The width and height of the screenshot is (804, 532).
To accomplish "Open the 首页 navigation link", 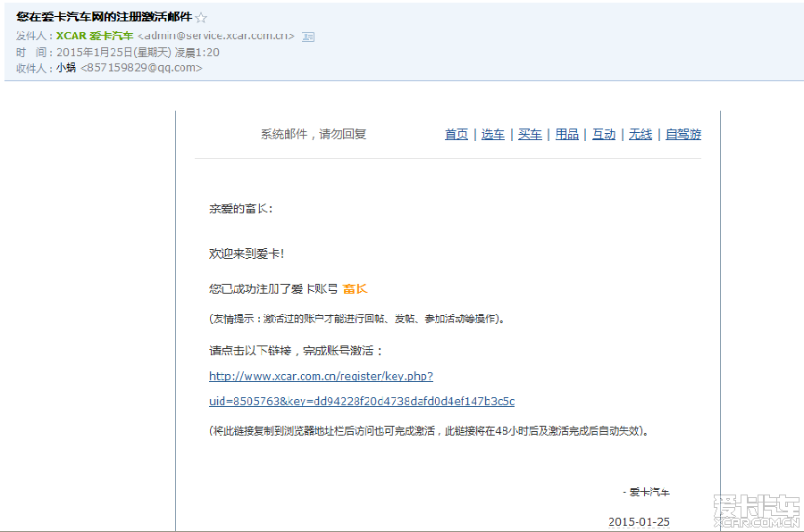I will tap(456, 134).
